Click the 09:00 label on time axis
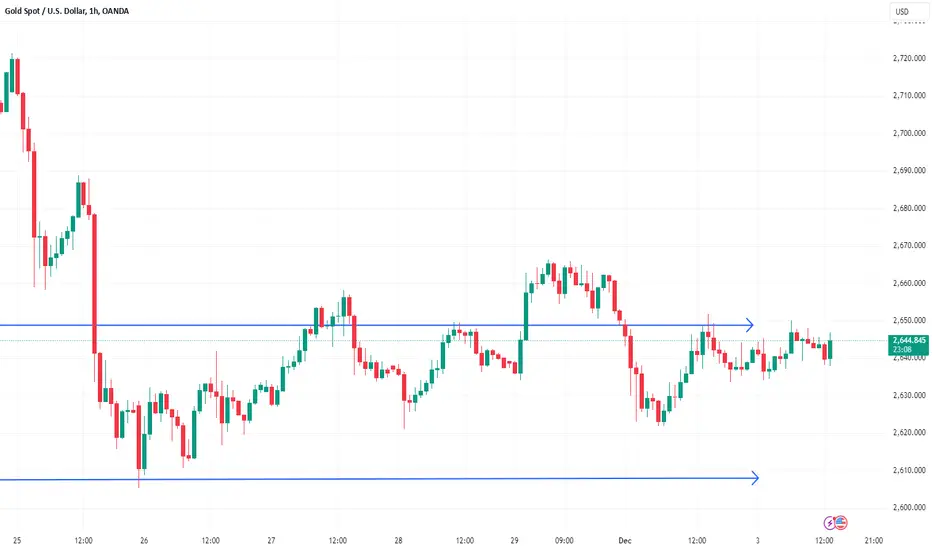Viewport: 932px width, 550px height. click(x=564, y=540)
